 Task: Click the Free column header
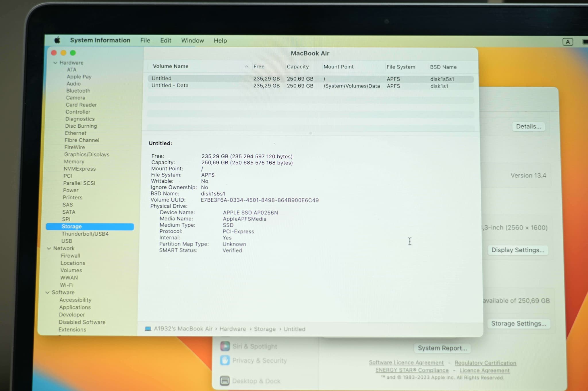pos(259,67)
